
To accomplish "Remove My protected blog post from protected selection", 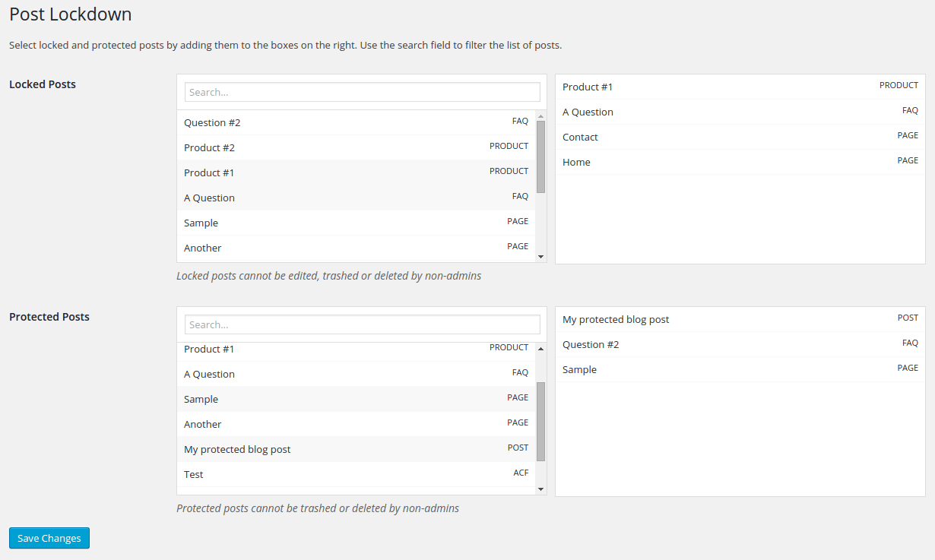I will 740,319.
